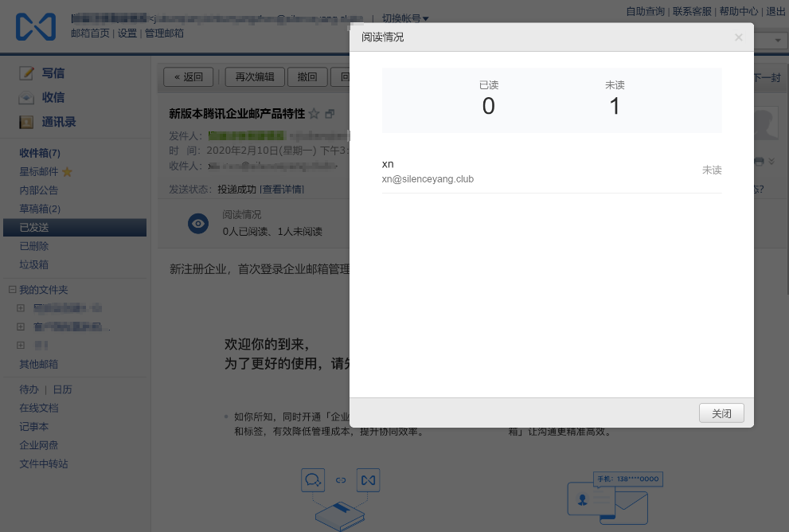Close the 阅读情况 dialog via the × icon

point(738,37)
